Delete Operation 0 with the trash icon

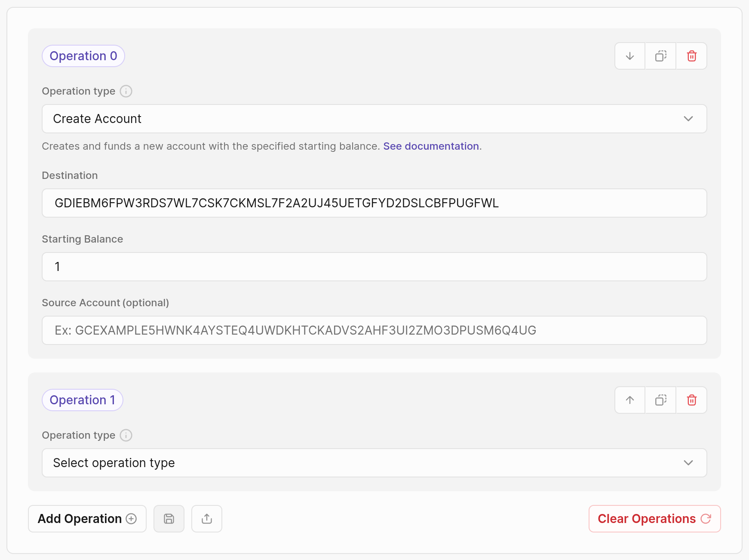[x=691, y=56]
